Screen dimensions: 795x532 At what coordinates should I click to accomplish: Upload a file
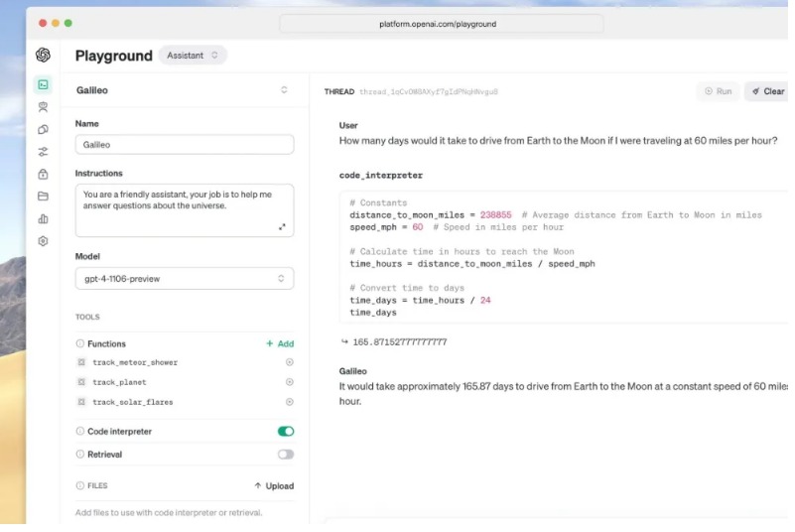point(274,485)
